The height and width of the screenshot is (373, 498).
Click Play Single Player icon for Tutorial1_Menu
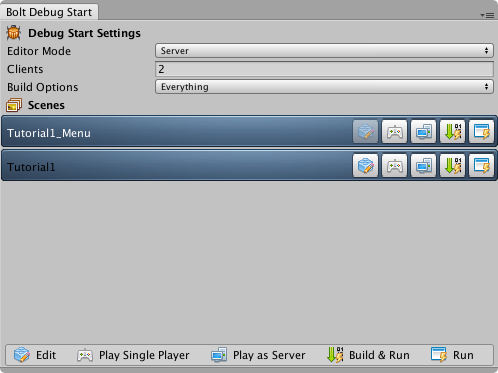394,132
